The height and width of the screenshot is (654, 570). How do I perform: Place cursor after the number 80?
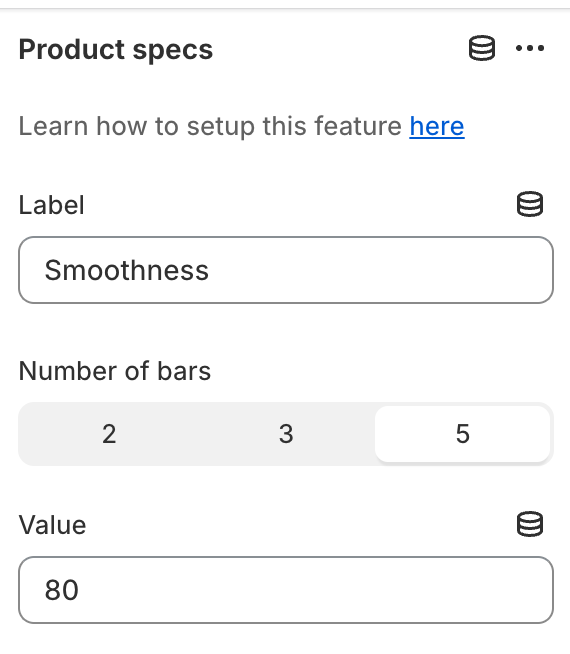tap(80, 590)
